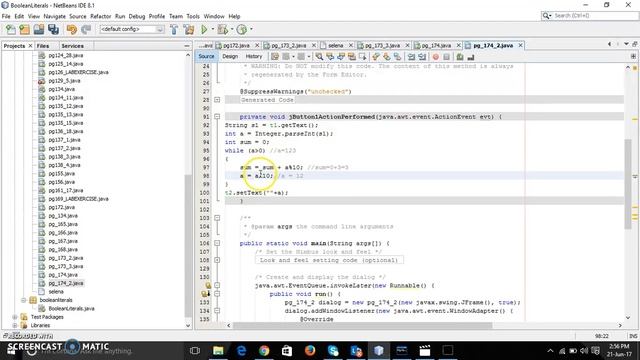The width and height of the screenshot is (640, 360).
Task: Open the Refactor menu
Action: pos(100,16)
